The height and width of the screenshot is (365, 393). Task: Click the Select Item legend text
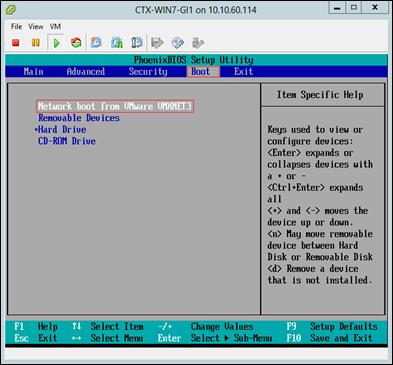[117, 326]
